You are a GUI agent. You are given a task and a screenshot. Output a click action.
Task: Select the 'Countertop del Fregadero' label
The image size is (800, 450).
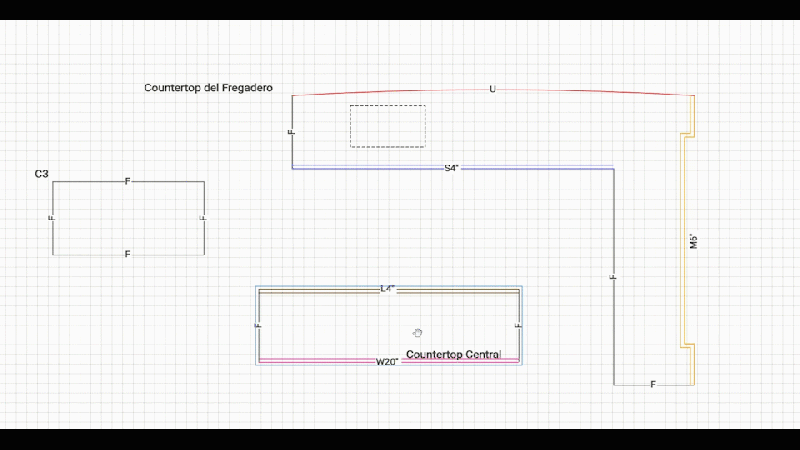[208, 88]
